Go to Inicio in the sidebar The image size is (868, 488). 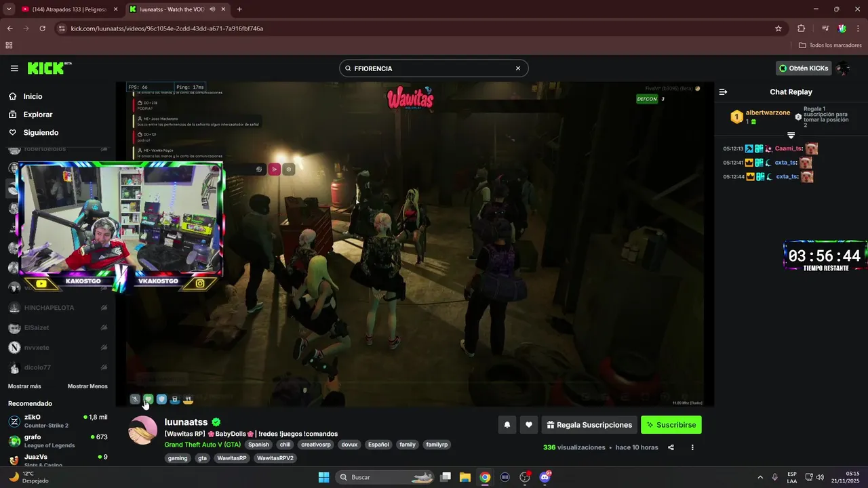[33, 96]
